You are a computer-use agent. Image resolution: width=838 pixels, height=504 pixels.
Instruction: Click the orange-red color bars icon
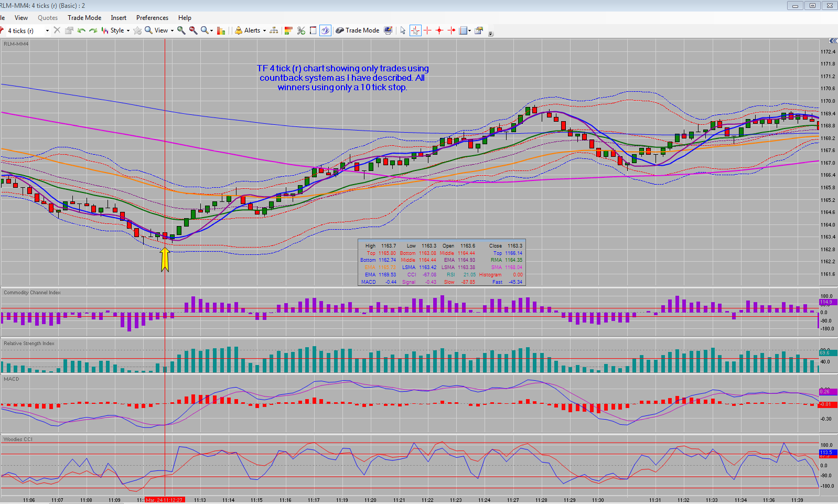coord(288,30)
